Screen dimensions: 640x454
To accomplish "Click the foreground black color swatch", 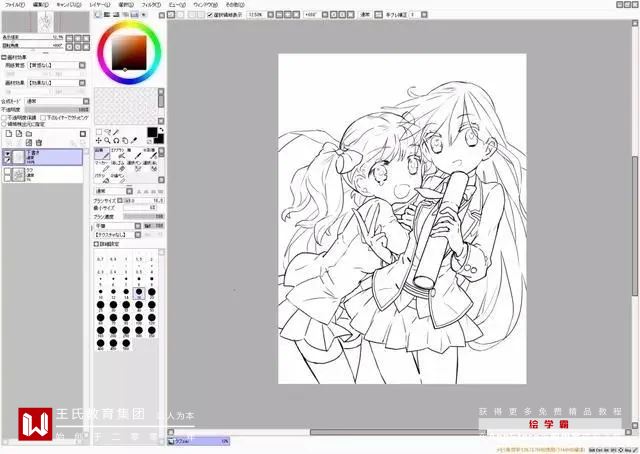I will (x=152, y=132).
